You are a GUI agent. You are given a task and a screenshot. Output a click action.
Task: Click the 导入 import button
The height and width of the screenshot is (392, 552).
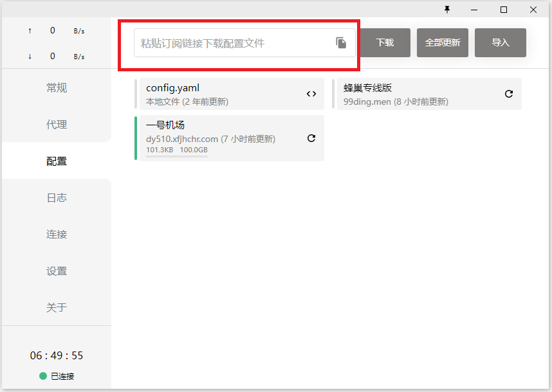pos(501,43)
